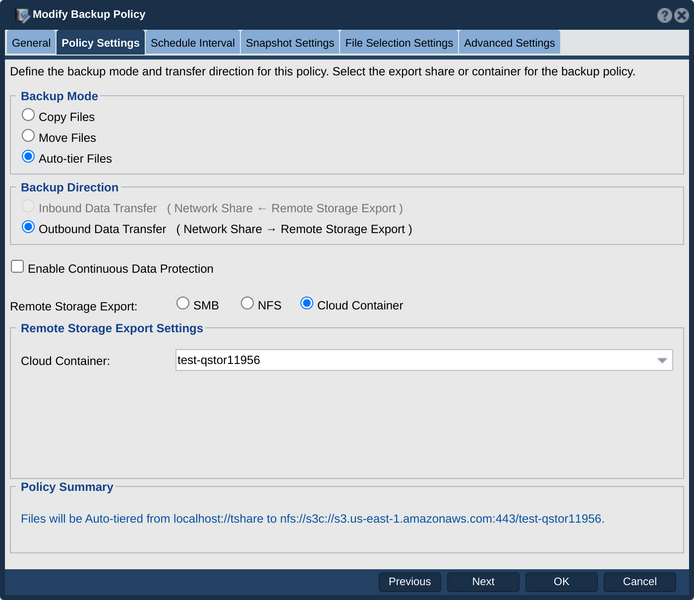Click the Backup Direction group heading
Screen dimensions: 694x600
point(69,187)
